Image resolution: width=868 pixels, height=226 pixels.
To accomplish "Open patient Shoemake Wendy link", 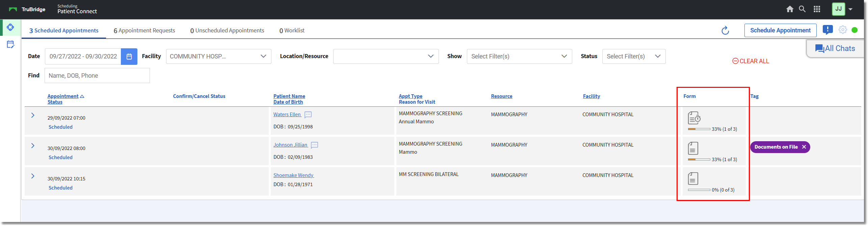I will coord(293,175).
